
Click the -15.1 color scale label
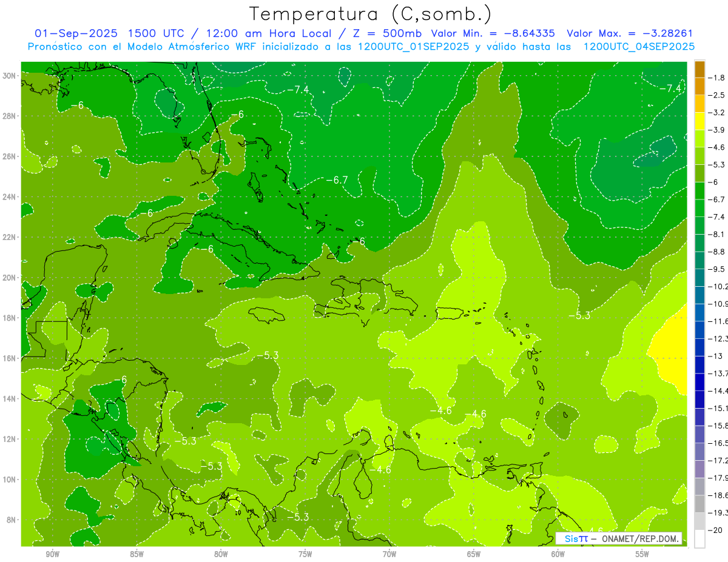[718, 408]
